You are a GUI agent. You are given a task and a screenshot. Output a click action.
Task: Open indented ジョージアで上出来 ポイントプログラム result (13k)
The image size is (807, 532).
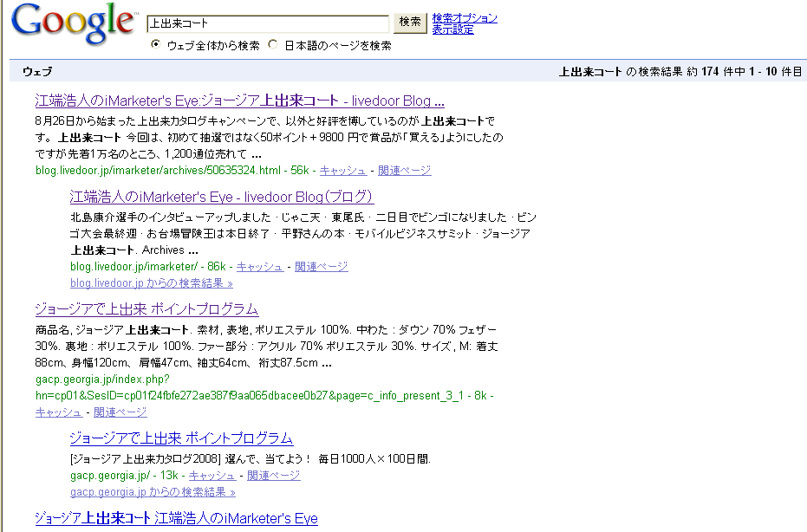[182, 438]
